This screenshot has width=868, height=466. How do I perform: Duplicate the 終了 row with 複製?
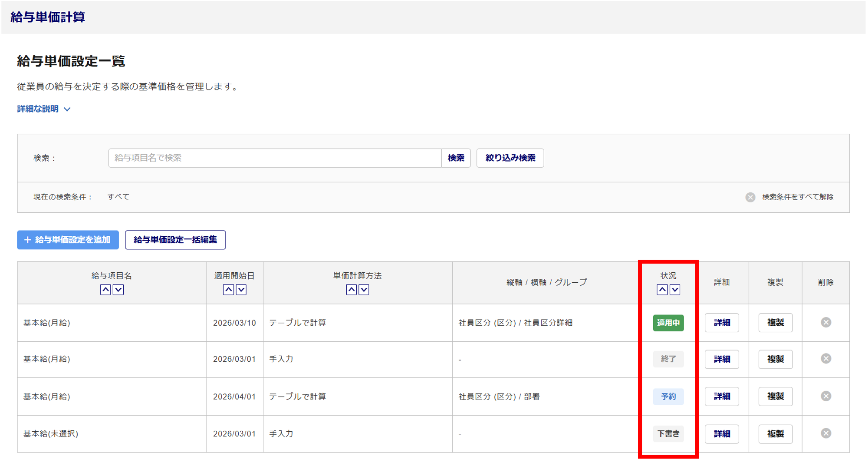pyautogui.click(x=775, y=359)
